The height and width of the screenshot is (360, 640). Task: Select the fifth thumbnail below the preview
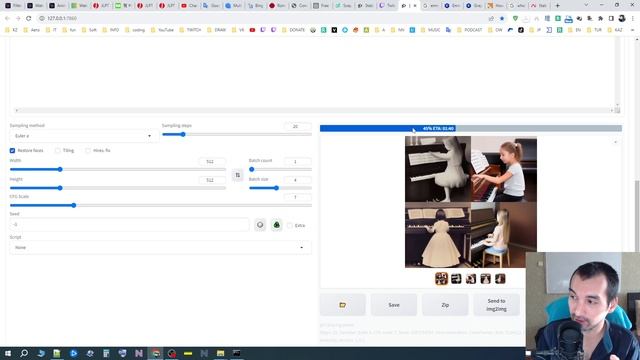[500, 279]
